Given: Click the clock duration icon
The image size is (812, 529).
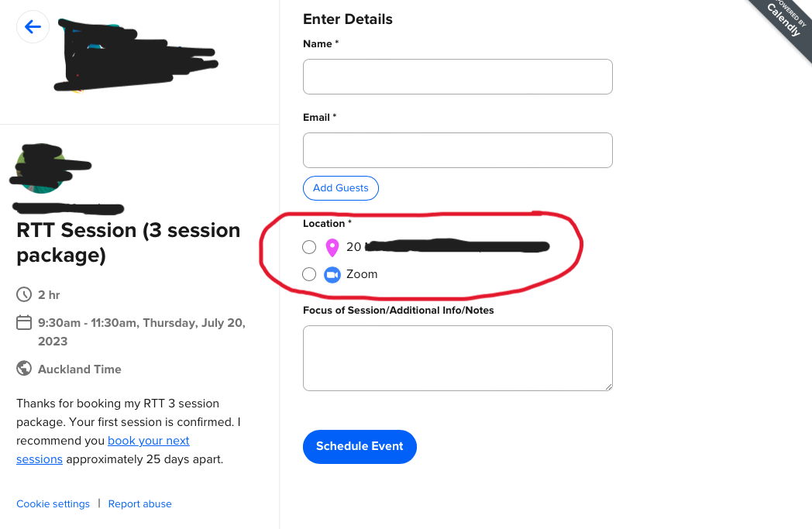Looking at the screenshot, I should click(24, 294).
